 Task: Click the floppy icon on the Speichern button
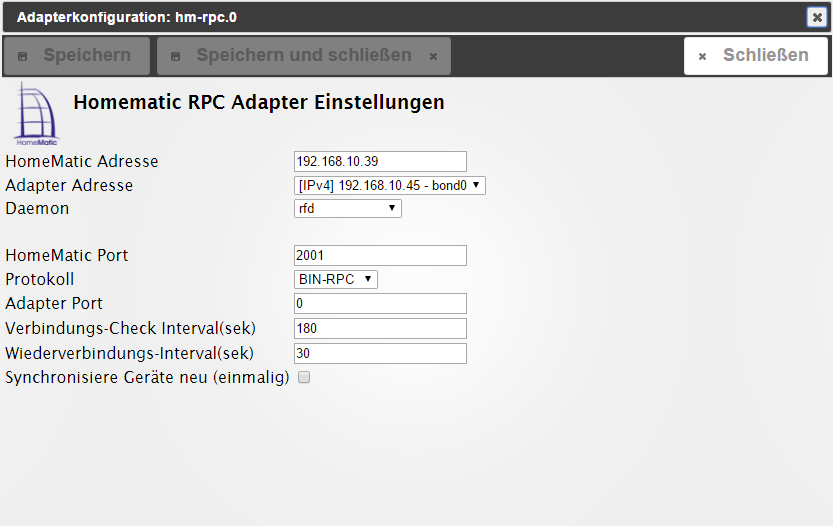[23, 56]
